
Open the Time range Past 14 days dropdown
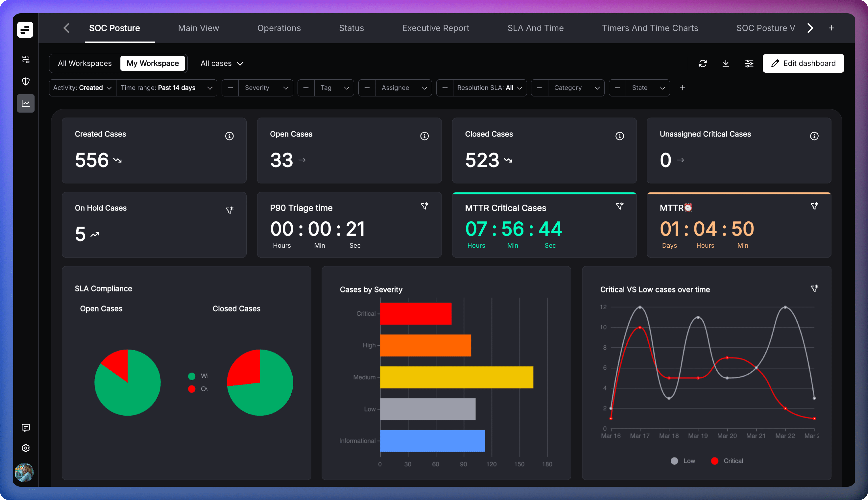click(x=166, y=88)
